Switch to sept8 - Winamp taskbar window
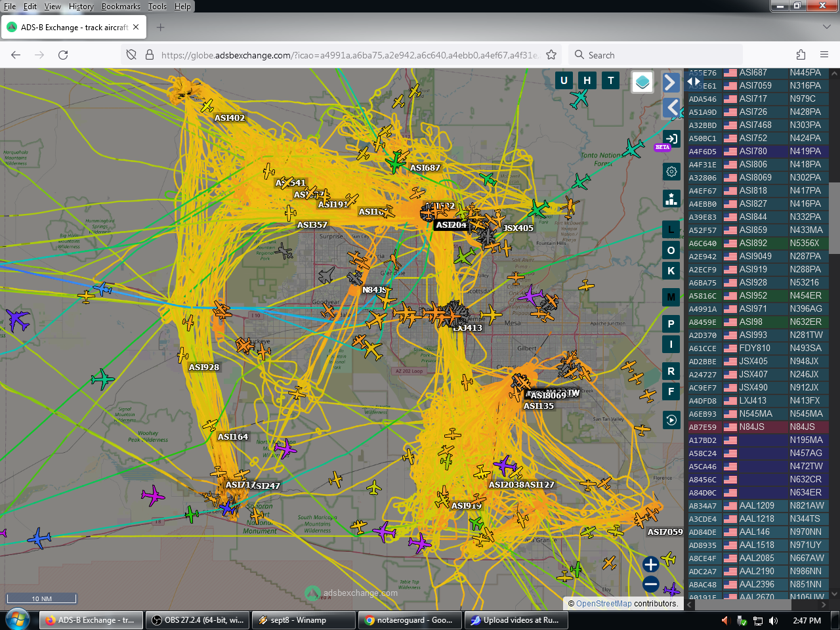This screenshot has height=630, width=840. [304, 620]
